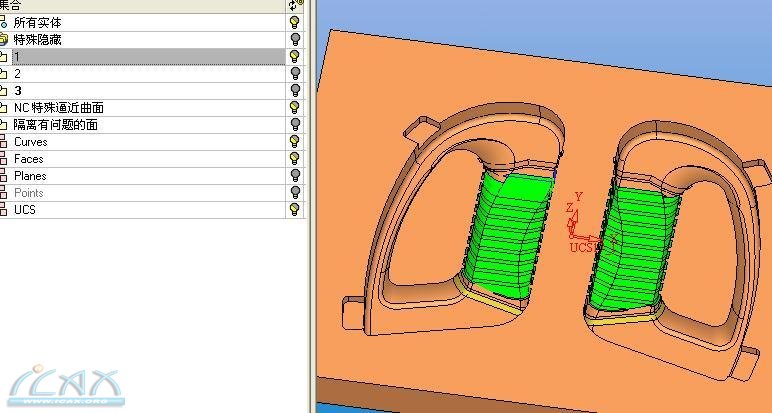Select the 隔离有问题的面 set
Viewport: 772px width, 413px height.
tap(56, 125)
